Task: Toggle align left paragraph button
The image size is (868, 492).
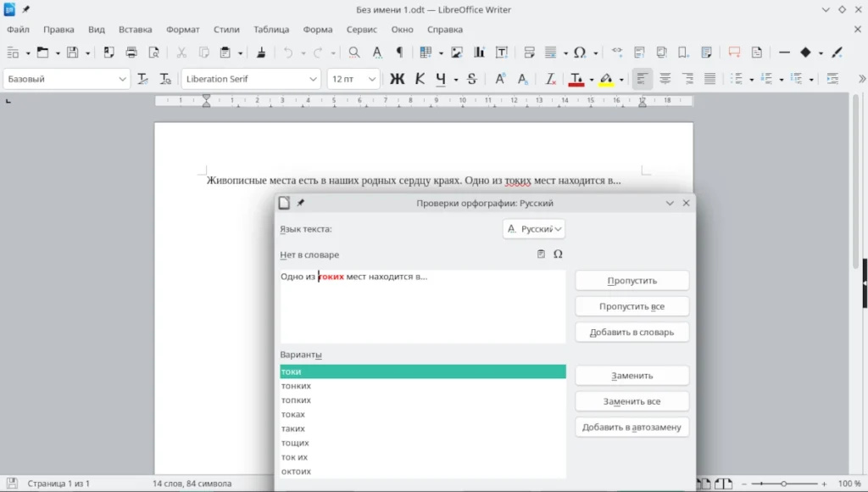Action: point(643,79)
